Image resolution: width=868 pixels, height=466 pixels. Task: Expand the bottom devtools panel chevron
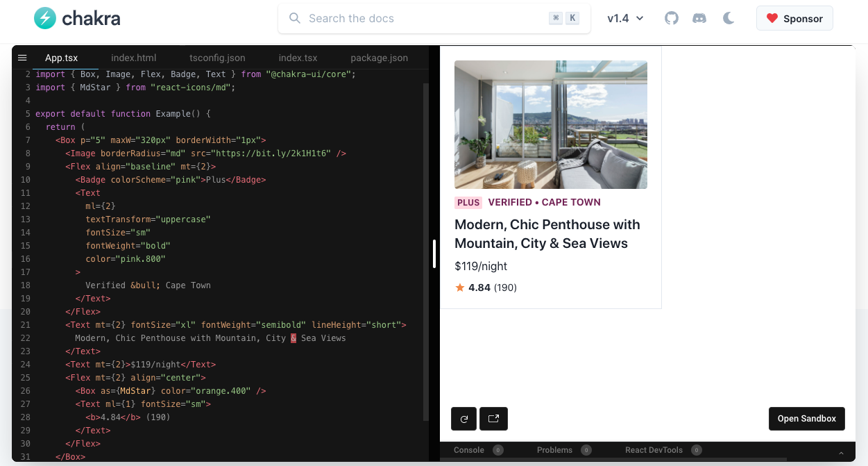tap(842, 453)
